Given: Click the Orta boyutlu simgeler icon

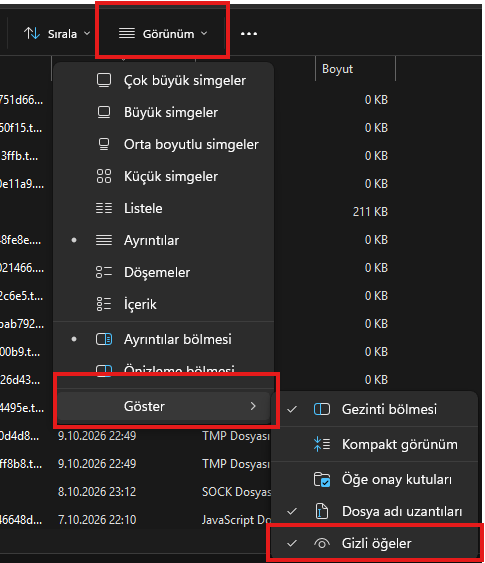Looking at the screenshot, I should (104, 144).
